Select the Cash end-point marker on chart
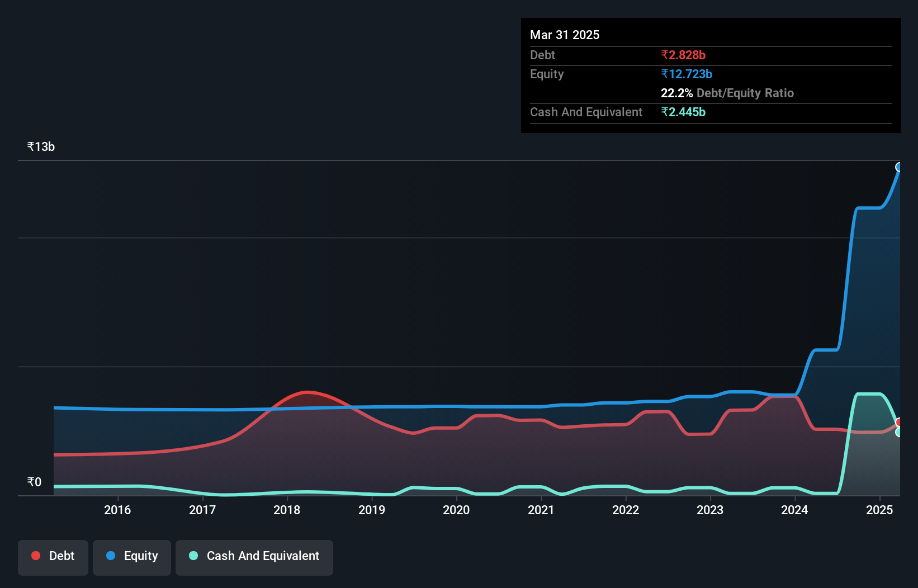This screenshot has height=588, width=918. point(899,432)
